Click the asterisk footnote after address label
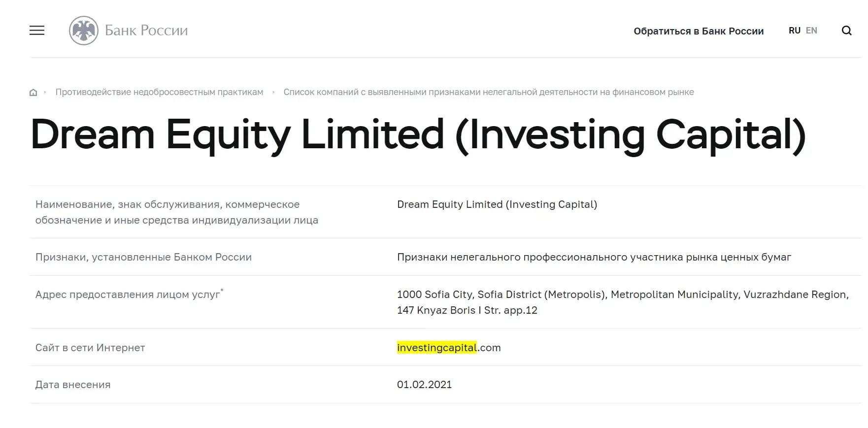The width and height of the screenshot is (868, 428). click(x=223, y=290)
